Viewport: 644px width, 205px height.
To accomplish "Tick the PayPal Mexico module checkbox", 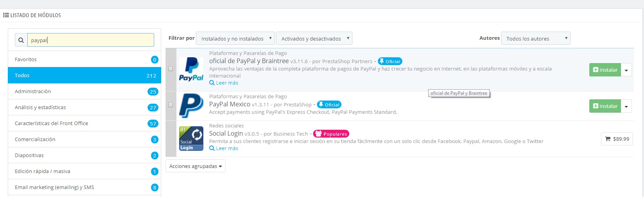I will click(171, 105).
